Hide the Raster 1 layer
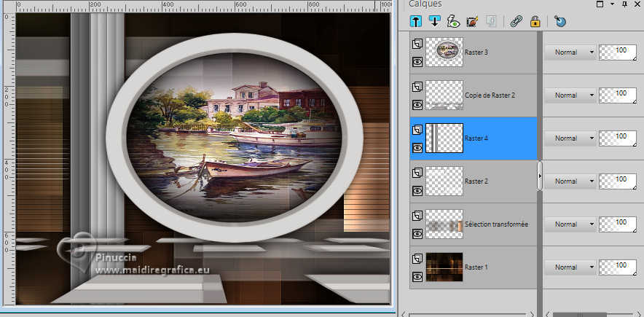The height and width of the screenshot is (317, 644). point(417,277)
